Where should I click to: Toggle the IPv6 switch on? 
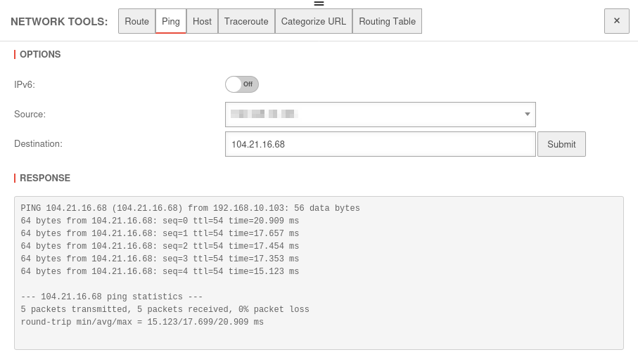tap(242, 84)
